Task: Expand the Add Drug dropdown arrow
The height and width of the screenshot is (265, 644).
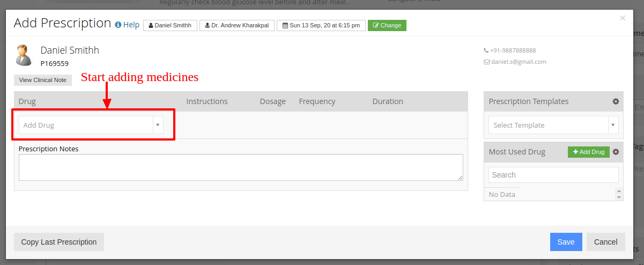Action: click(x=158, y=125)
